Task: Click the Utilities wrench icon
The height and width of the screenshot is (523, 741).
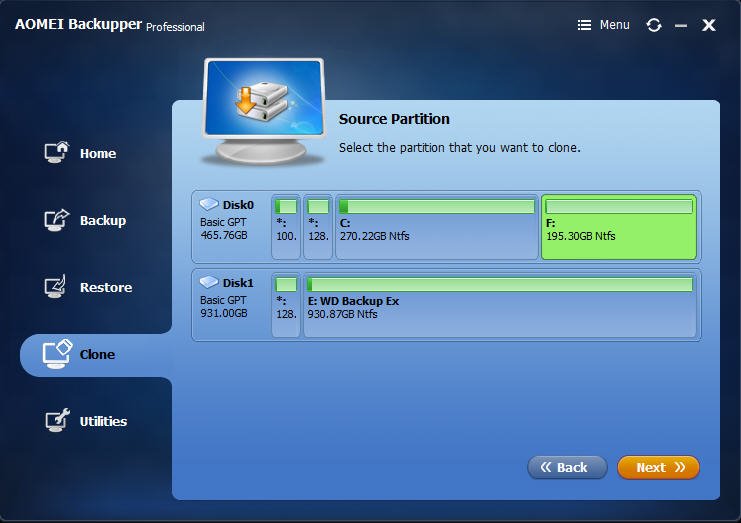Action: pos(57,420)
